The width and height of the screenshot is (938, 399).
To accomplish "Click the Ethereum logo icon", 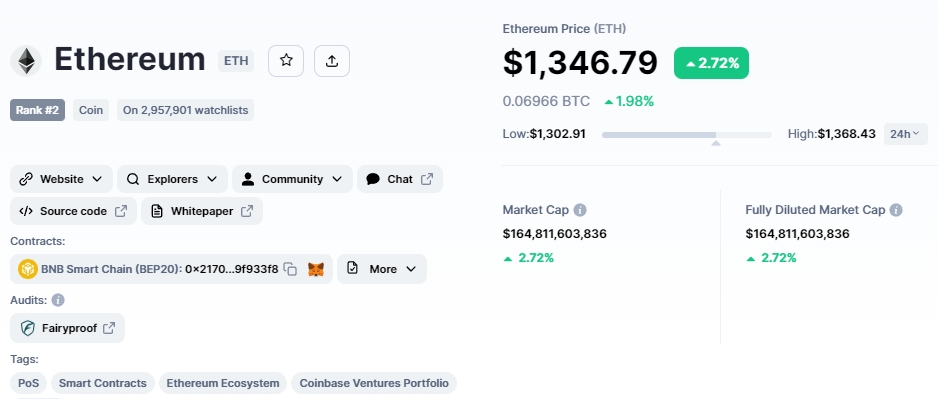I will (26, 61).
